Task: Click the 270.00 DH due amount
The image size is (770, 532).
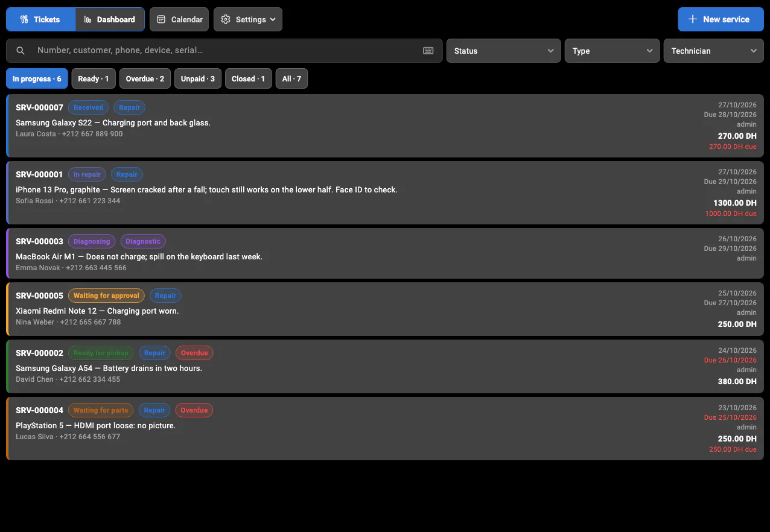Action: [733, 147]
